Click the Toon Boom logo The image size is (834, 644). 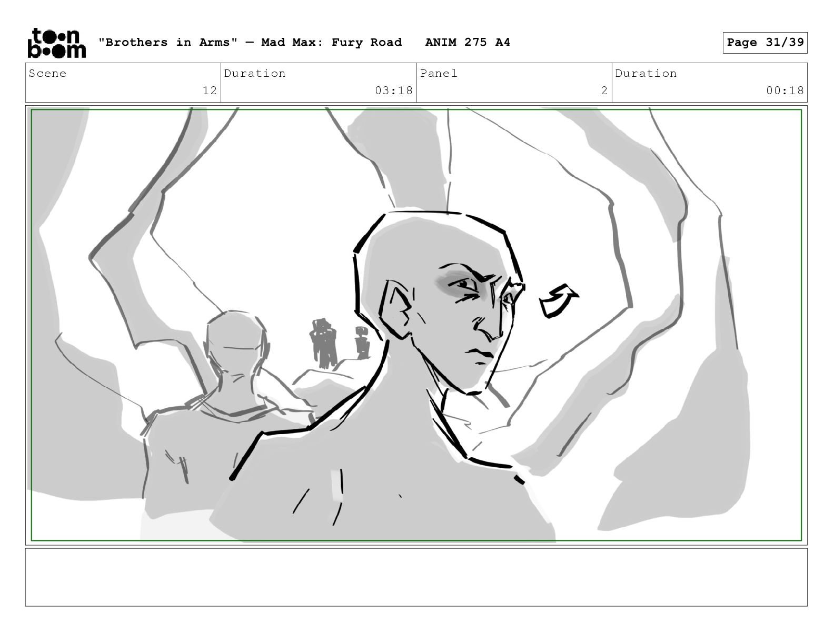click(56, 43)
